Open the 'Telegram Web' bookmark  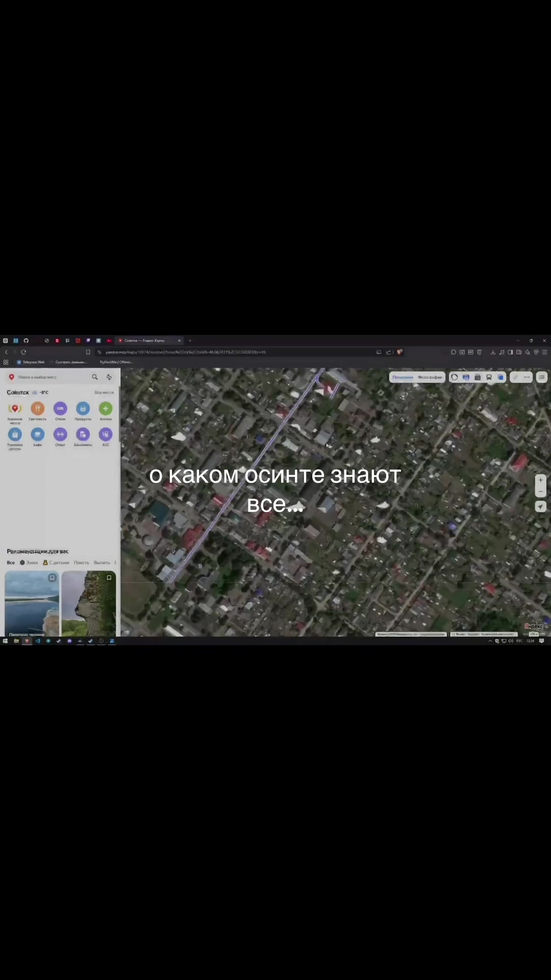click(x=31, y=362)
